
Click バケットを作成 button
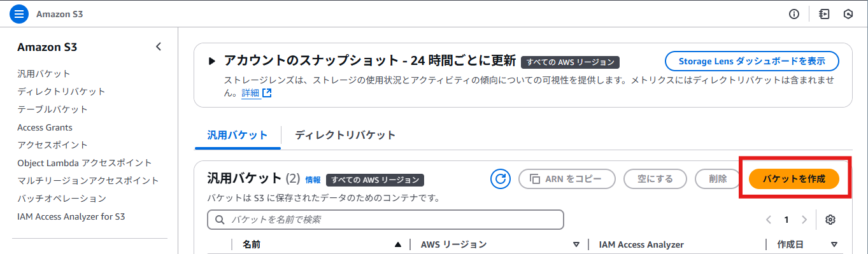(793, 179)
